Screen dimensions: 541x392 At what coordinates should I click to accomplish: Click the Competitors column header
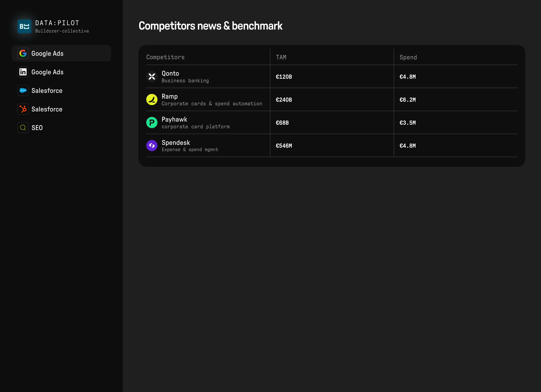pos(165,57)
